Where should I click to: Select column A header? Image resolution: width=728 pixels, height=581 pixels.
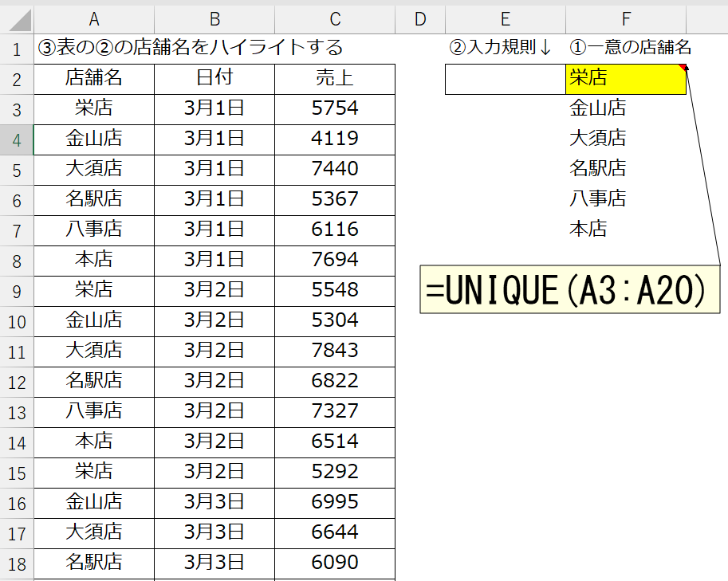point(94,19)
